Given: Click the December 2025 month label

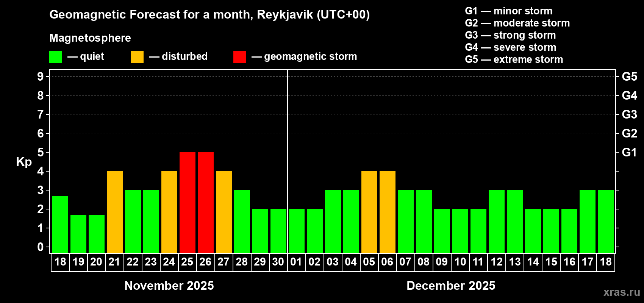Looking at the screenshot, I should (451, 286).
